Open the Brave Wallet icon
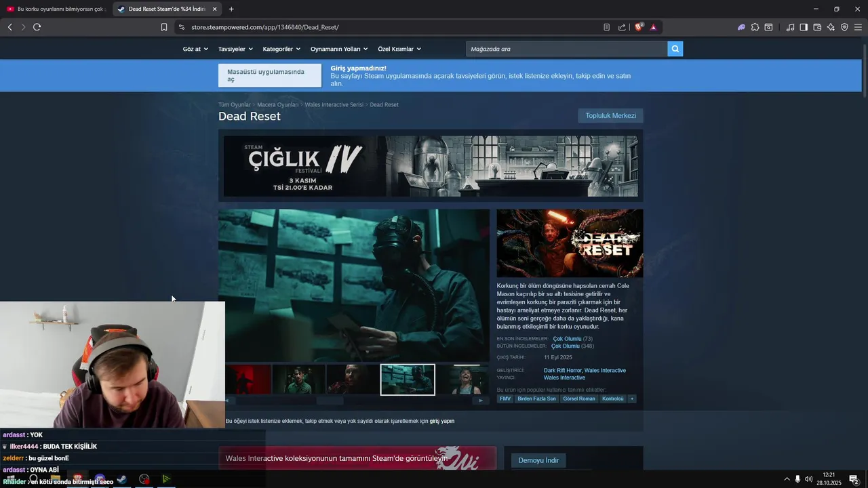868x488 pixels. [x=817, y=27]
